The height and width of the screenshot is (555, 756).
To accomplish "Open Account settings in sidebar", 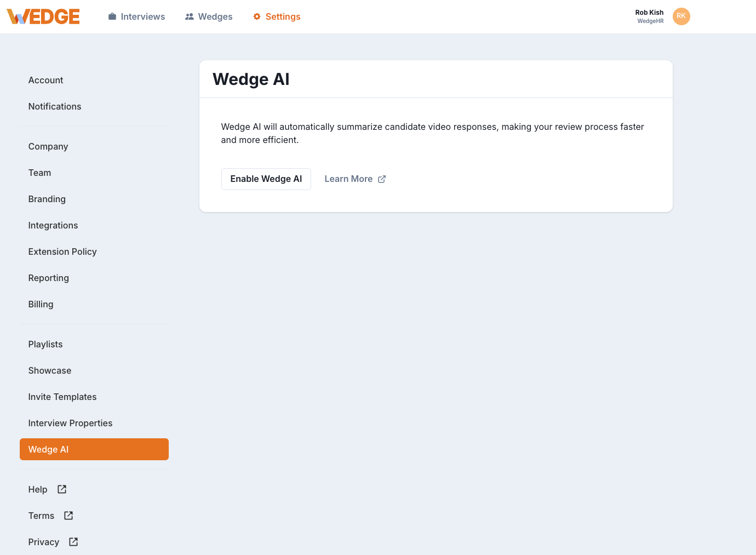I will coord(94,80).
